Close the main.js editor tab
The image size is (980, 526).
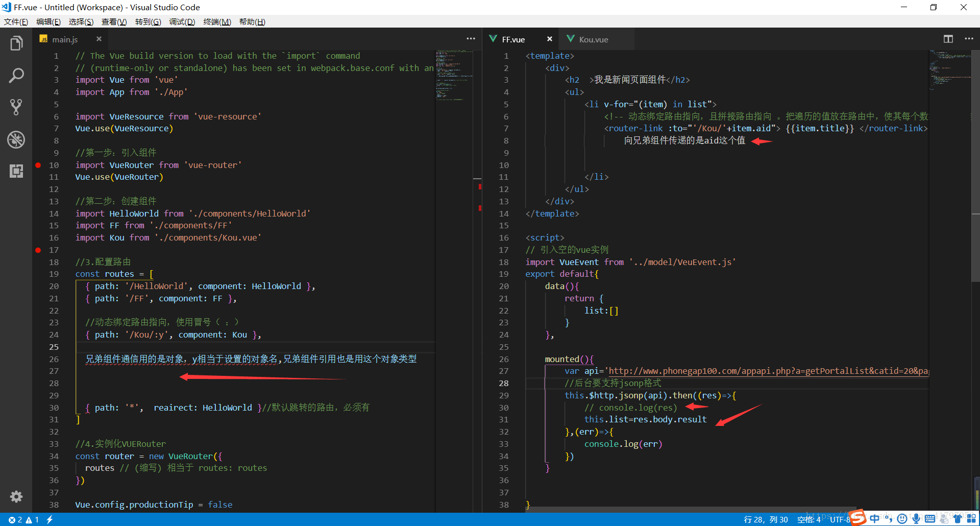click(x=99, y=39)
